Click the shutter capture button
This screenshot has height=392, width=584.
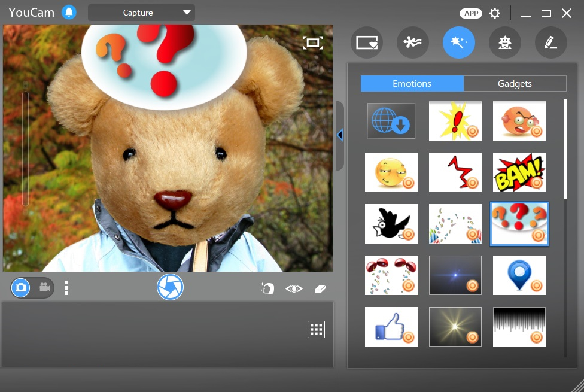click(170, 287)
